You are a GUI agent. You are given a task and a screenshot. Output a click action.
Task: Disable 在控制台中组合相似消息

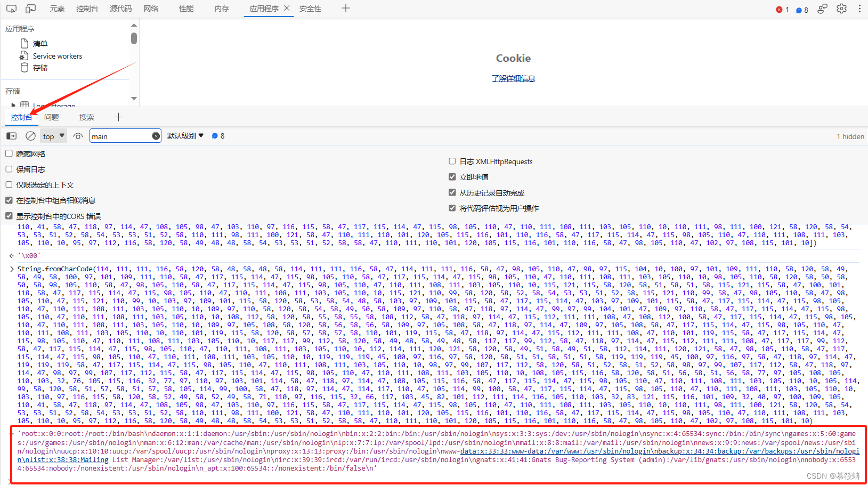(9, 200)
